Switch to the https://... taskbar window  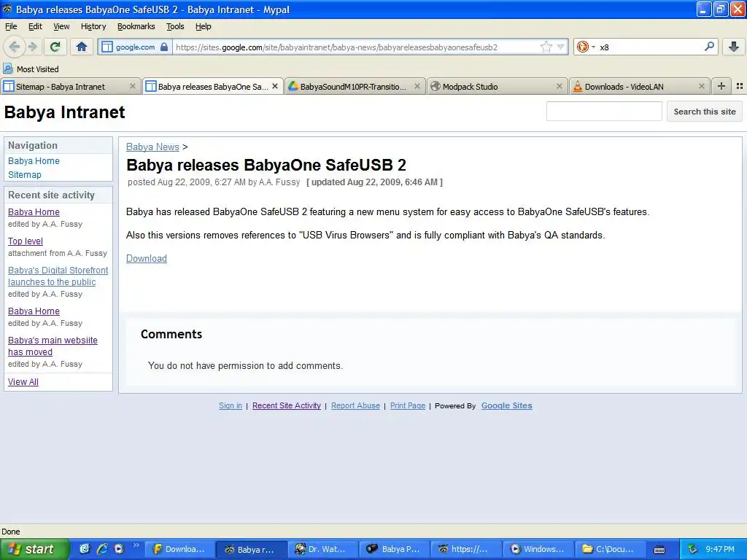[x=466, y=550]
